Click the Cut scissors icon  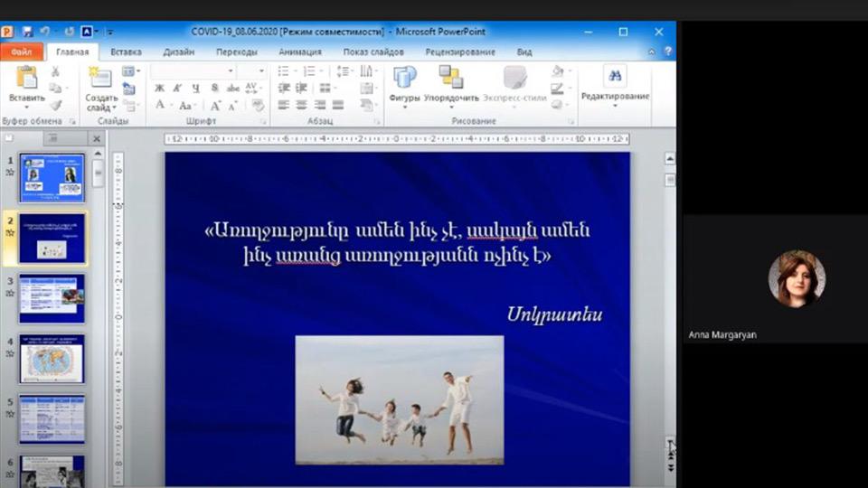pos(55,71)
